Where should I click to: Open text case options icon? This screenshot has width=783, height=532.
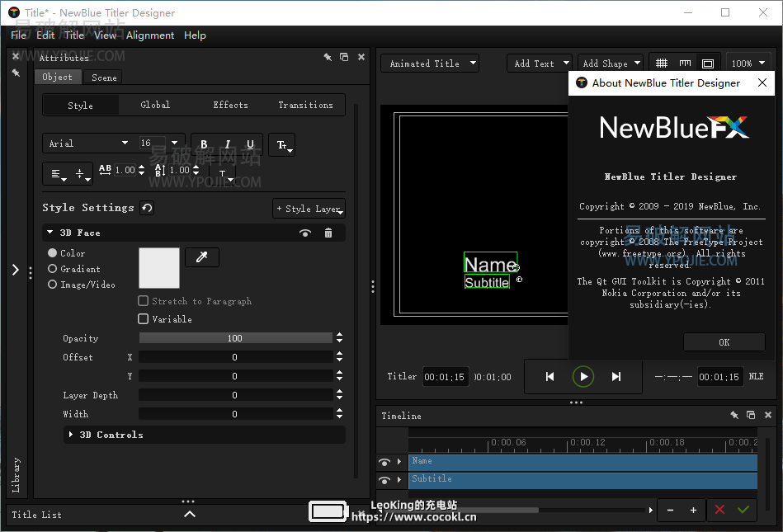(282, 144)
